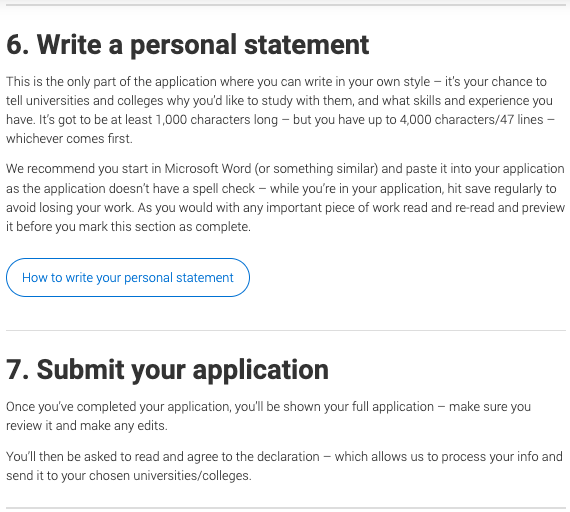The height and width of the screenshot is (512, 570).
Task: Click the words 'Microsoft Word' in the text
Action: (208, 169)
